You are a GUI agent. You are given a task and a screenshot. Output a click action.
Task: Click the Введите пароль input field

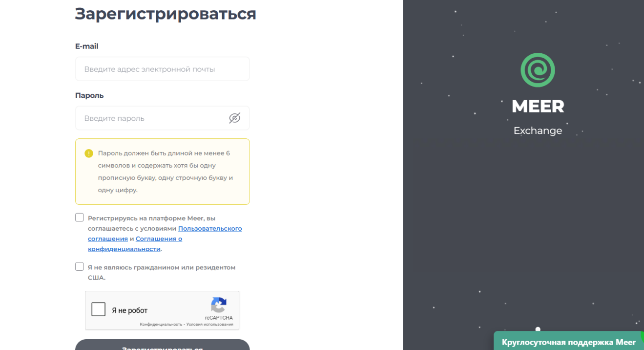151,118
